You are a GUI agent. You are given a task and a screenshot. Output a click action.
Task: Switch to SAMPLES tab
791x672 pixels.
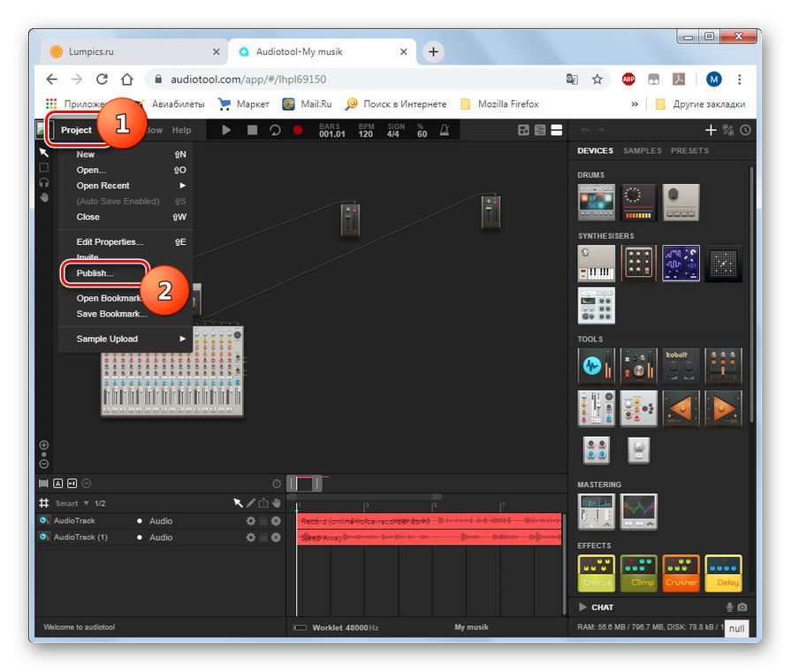click(643, 151)
